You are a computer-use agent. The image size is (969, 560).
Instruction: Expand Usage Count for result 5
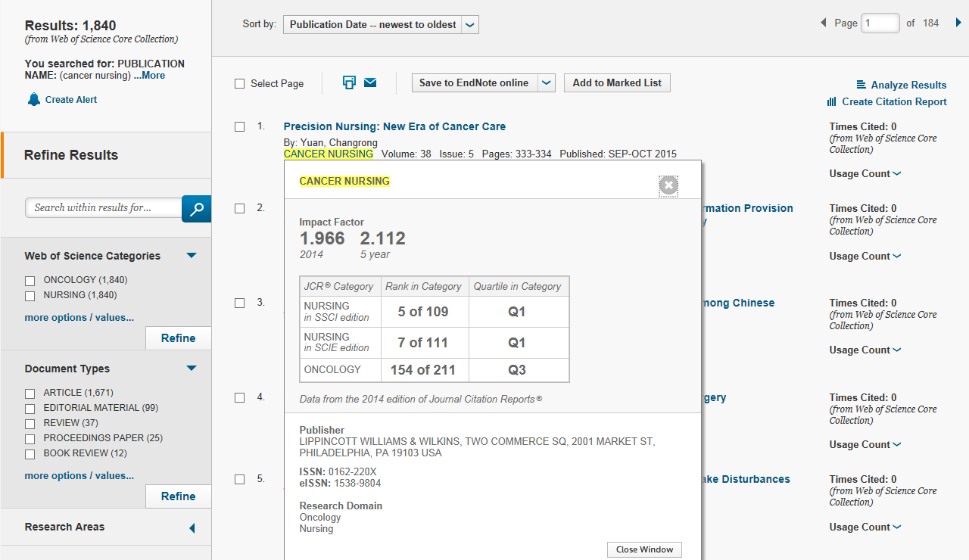click(x=865, y=527)
